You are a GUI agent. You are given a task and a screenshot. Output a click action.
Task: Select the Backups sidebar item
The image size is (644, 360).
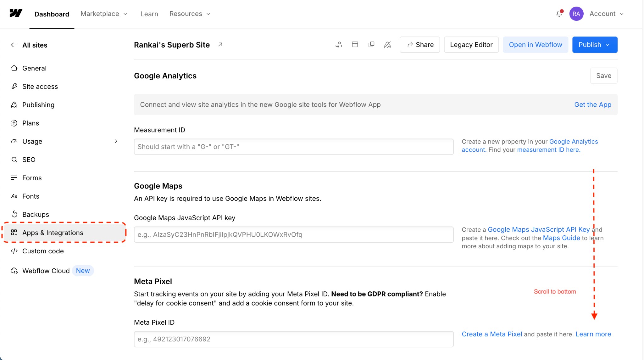coord(36,214)
